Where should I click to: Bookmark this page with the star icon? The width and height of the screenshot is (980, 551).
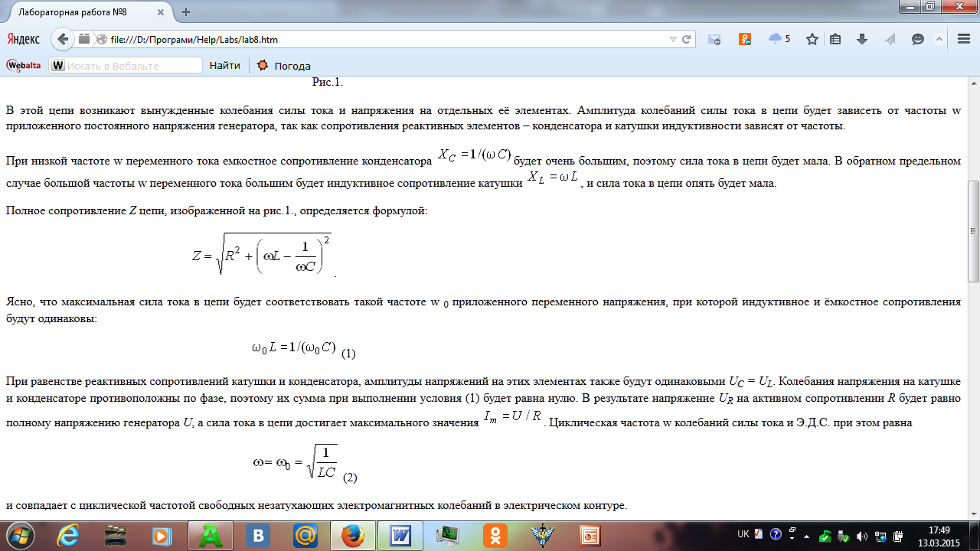[812, 39]
